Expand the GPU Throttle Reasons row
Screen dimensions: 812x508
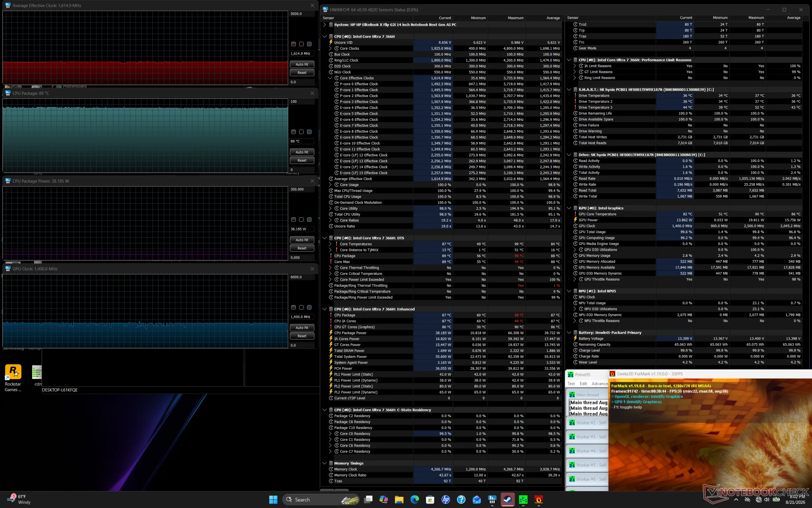click(575, 279)
